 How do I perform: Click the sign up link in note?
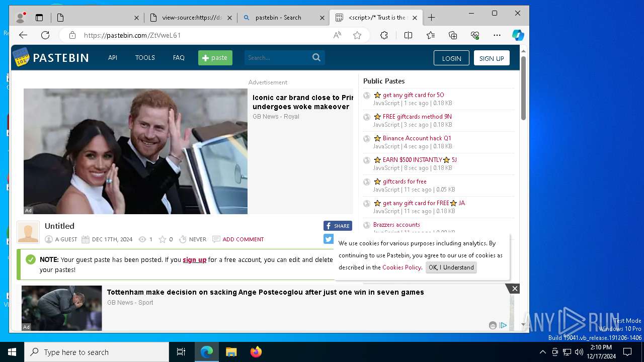(195, 260)
